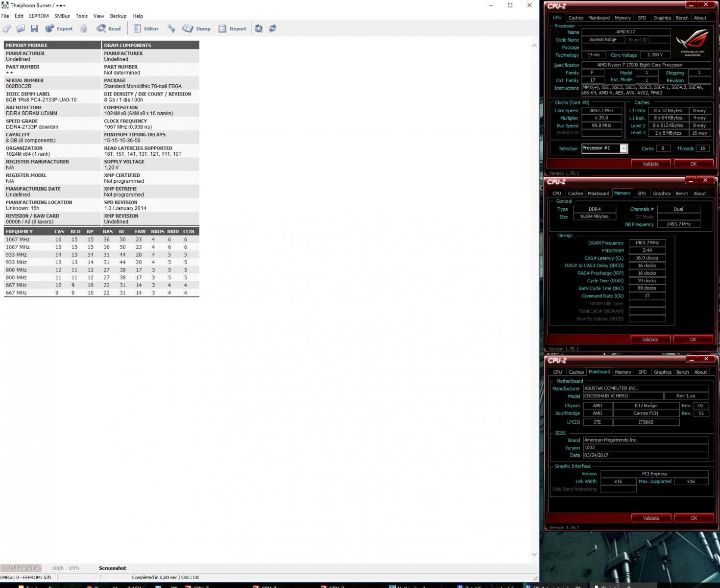This screenshot has width=720, height=588.
Task: Click the MEMORY MODULE section header
Action: 52,45
